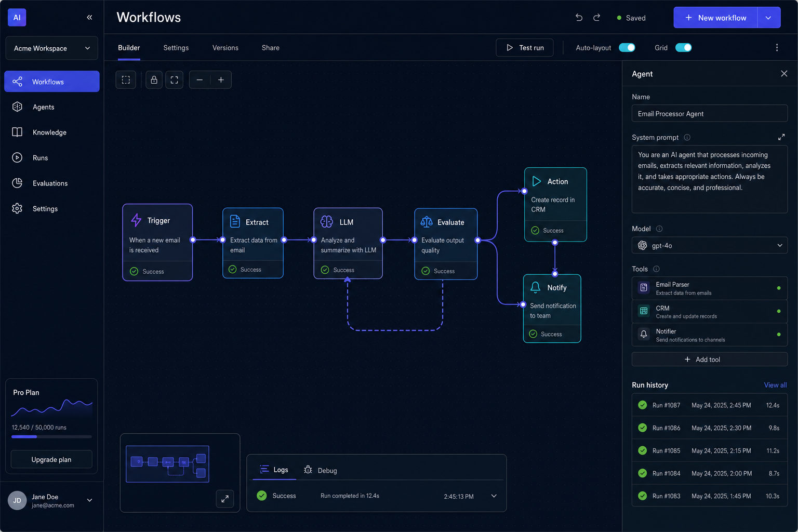Open Evaluations in the sidebar
798x532 pixels.
52,183
